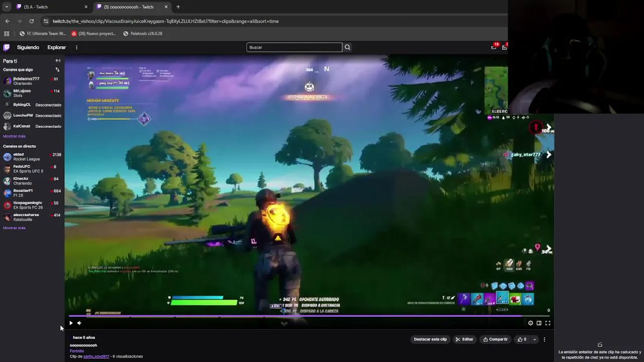644x362 pixels.
Task: Click the magnifying glass search button
Action: point(347,47)
